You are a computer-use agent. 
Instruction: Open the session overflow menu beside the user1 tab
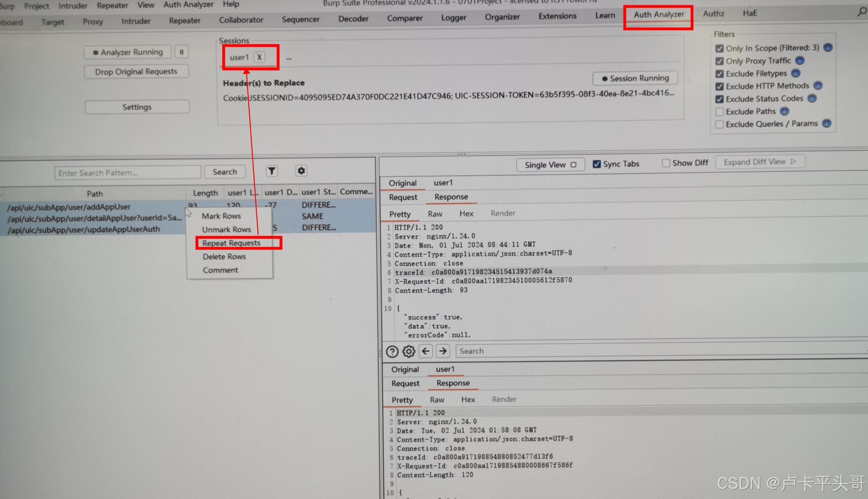tap(288, 58)
